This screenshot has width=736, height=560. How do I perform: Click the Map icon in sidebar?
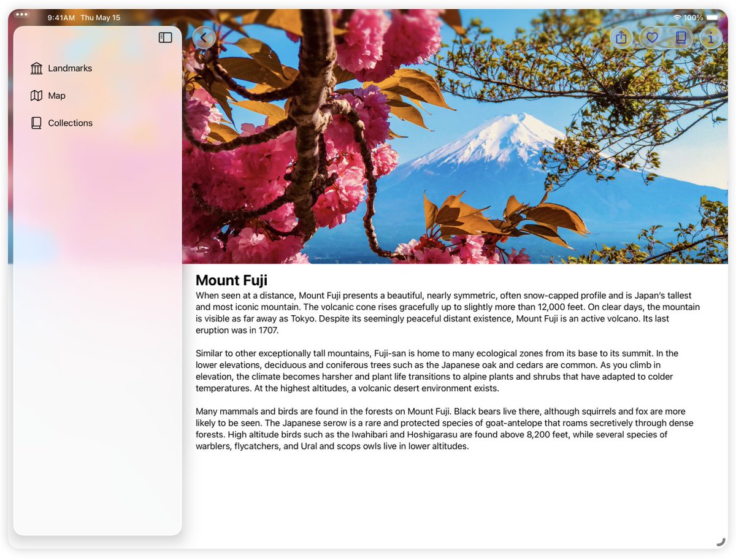[x=37, y=96]
